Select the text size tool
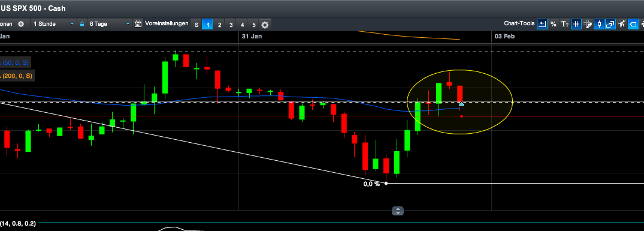Viewport: 644px width, 231px height. point(565,24)
